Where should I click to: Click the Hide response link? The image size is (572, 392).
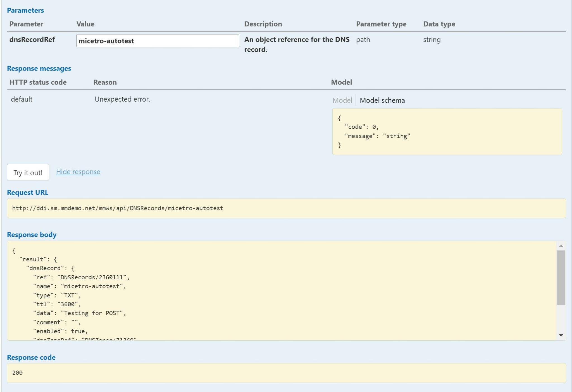click(78, 172)
